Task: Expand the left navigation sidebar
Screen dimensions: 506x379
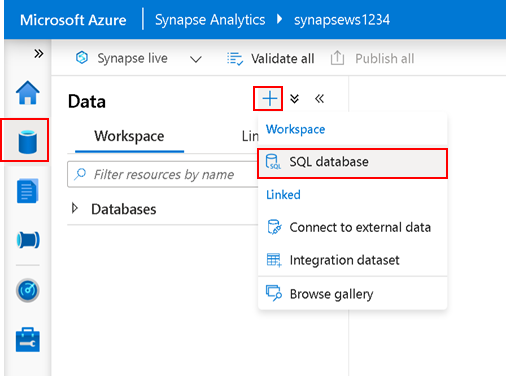Action: click(39, 53)
